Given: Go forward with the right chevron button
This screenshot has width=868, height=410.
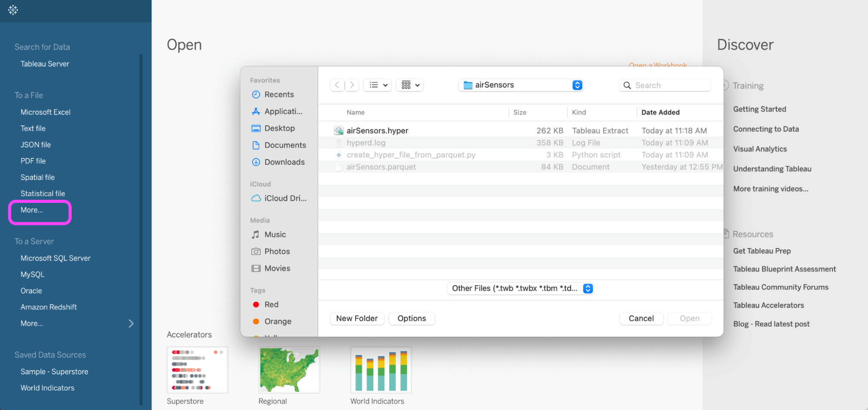Looking at the screenshot, I should (352, 85).
